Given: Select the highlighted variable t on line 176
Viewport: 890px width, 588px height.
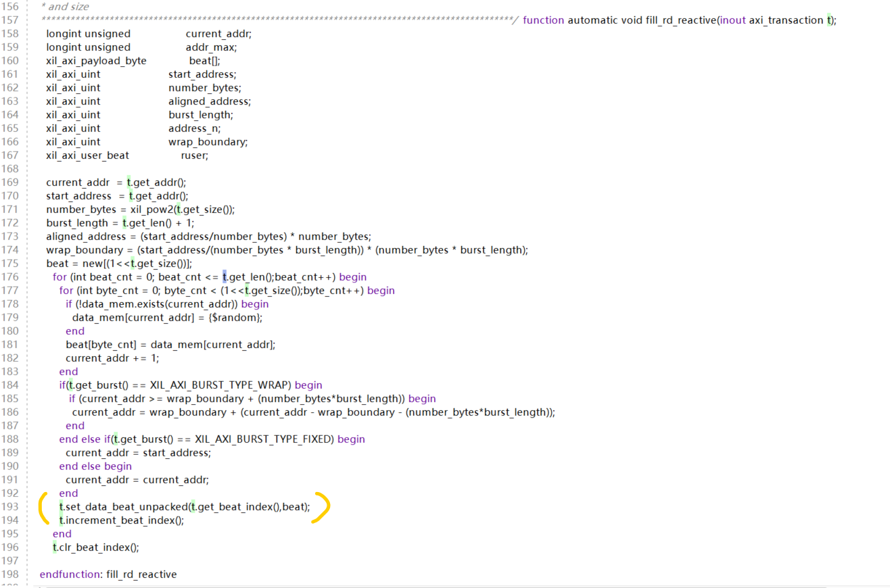Looking at the screenshot, I should (225, 276).
